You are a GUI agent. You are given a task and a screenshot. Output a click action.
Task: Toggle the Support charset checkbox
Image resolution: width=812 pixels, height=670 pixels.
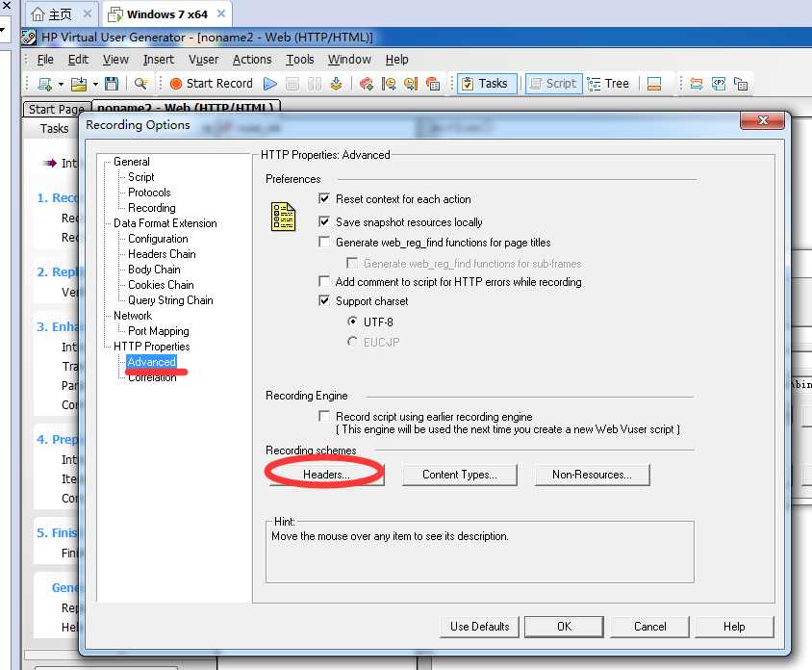pos(324,300)
